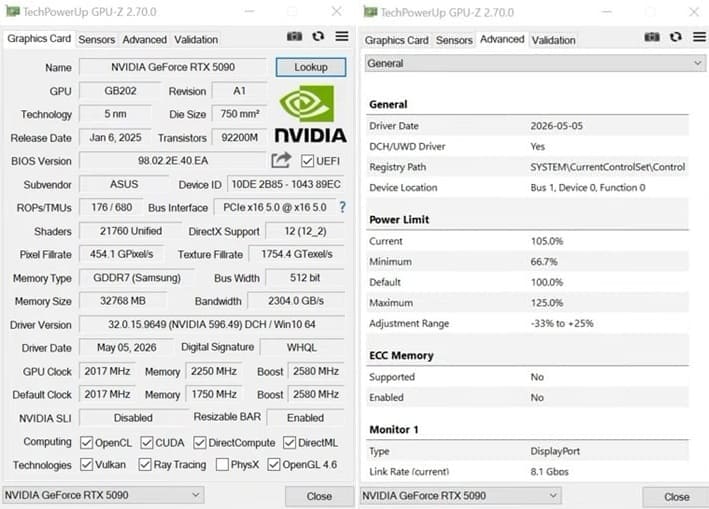
Task: Click Resizable BAR field showing Enabled
Action: click(306, 418)
